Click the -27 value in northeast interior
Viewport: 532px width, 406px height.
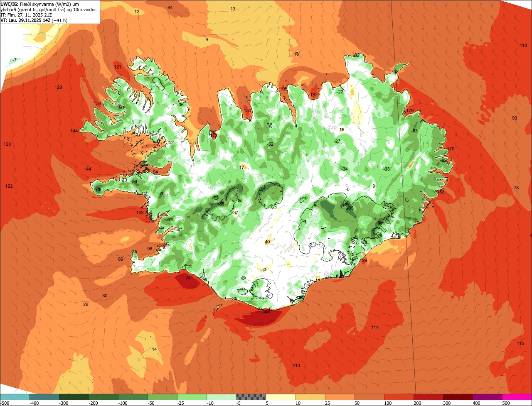pyautogui.click(x=337, y=142)
